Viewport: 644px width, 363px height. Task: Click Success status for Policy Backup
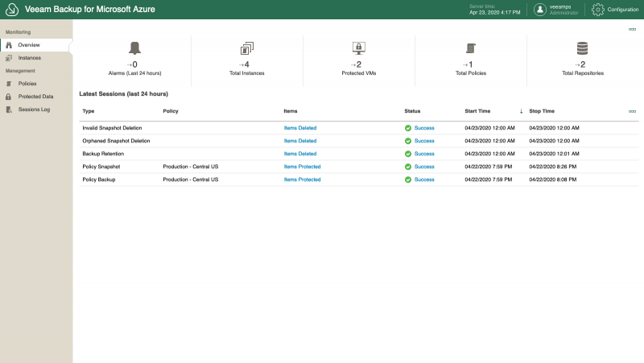423,179
